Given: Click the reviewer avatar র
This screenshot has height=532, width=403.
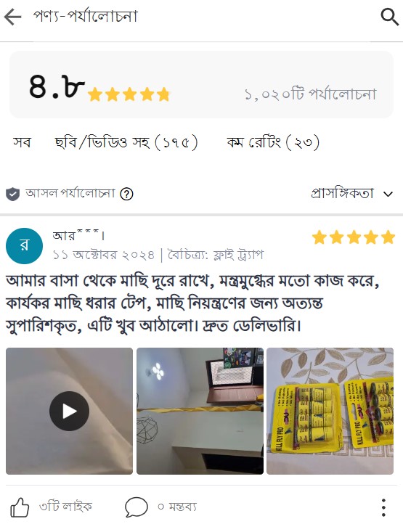Looking at the screenshot, I should 25,246.
